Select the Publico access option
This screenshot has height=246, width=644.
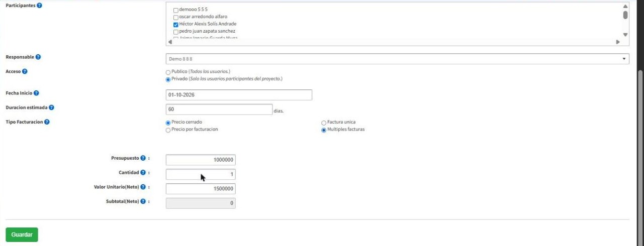coord(168,72)
